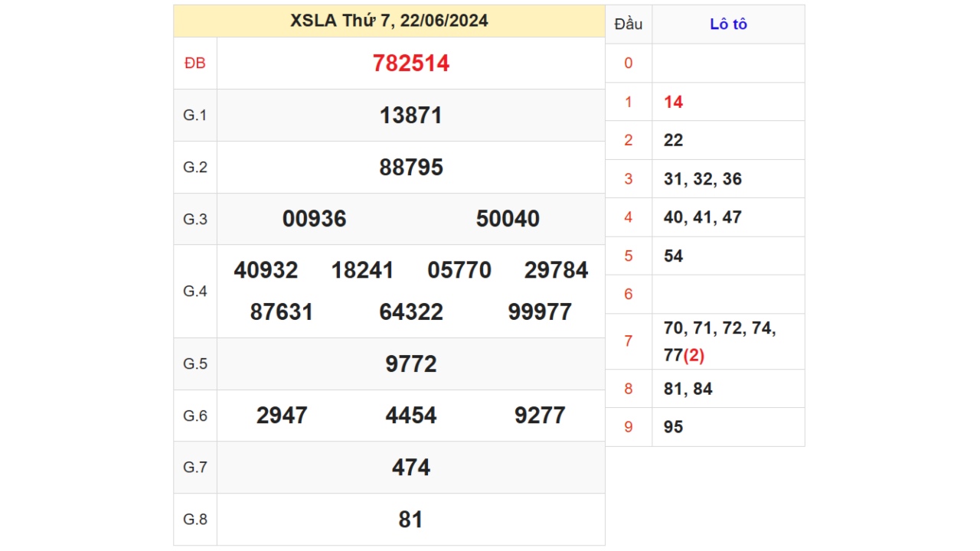Viewport: 980px width, 551px height.
Task: Click first prize number 13871
Action: (411, 116)
